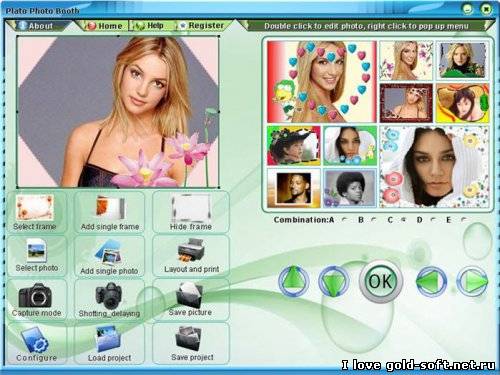The height and width of the screenshot is (375, 500).
Task: Select Combination C radio button
Action: (404, 220)
